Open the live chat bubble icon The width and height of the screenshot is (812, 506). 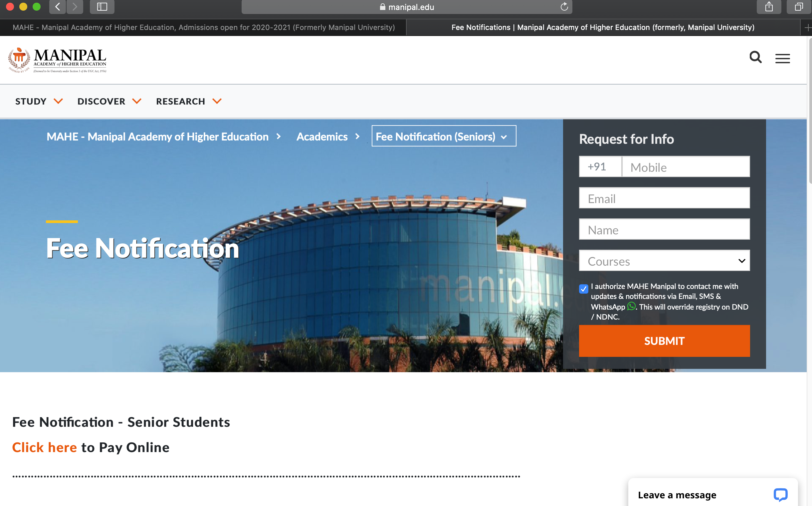(x=780, y=495)
